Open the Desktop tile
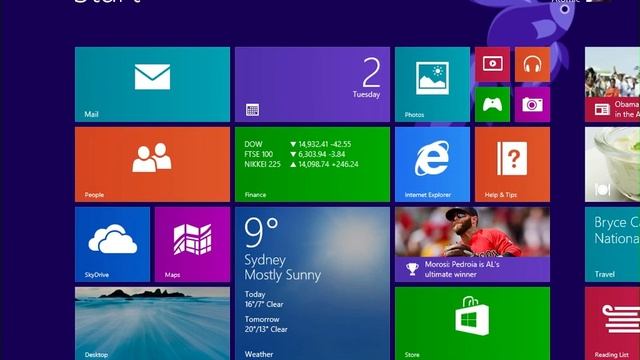The width and height of the screenshot is (640, 360). click(152, 324)
